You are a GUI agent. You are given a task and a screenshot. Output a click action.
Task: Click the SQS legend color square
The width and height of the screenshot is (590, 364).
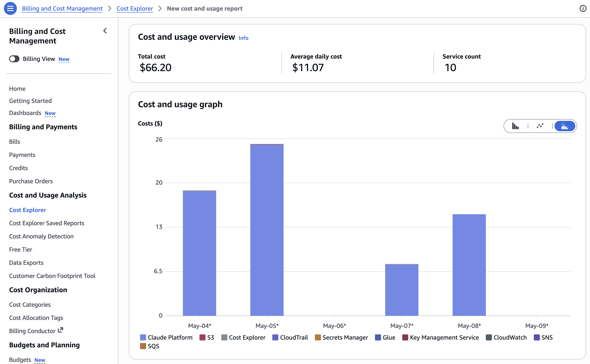click(x=143, y=346)
